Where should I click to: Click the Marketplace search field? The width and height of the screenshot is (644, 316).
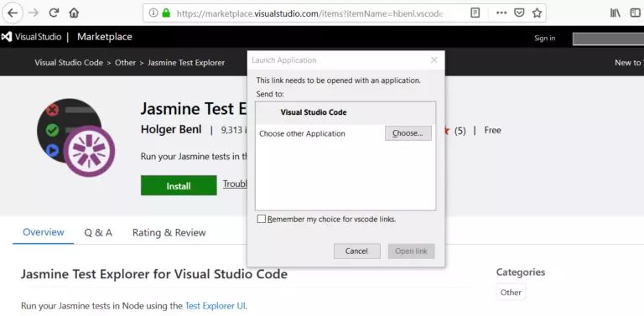click(608, 39)
